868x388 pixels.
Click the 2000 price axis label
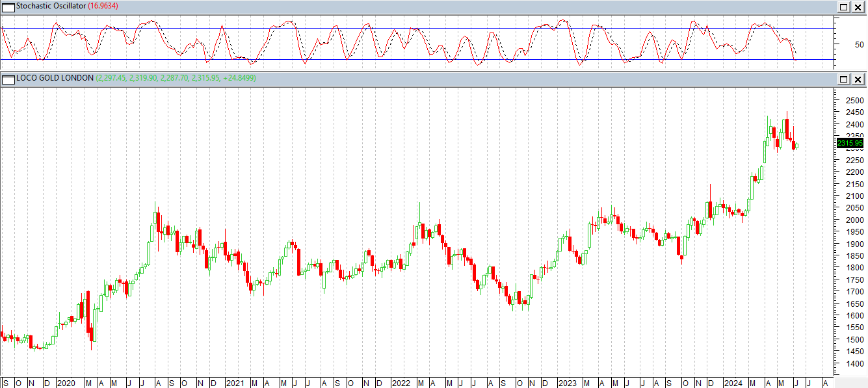click(855, 220)
